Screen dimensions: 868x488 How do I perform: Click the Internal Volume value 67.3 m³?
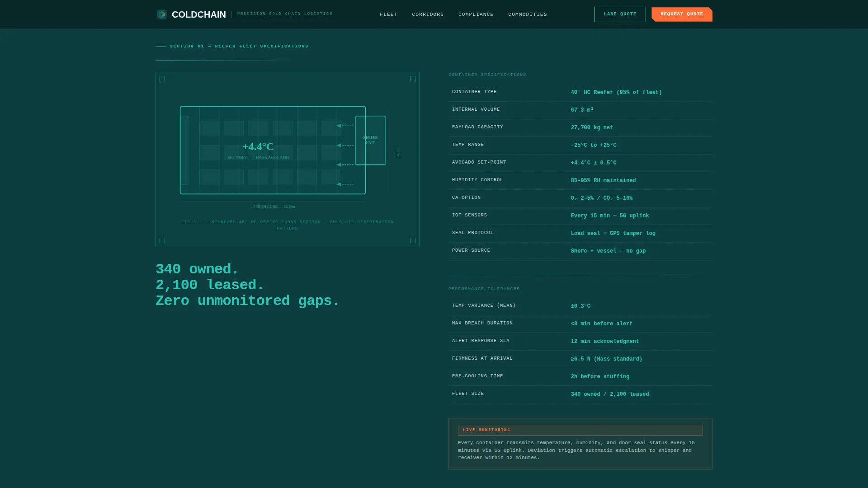point(582,110)
